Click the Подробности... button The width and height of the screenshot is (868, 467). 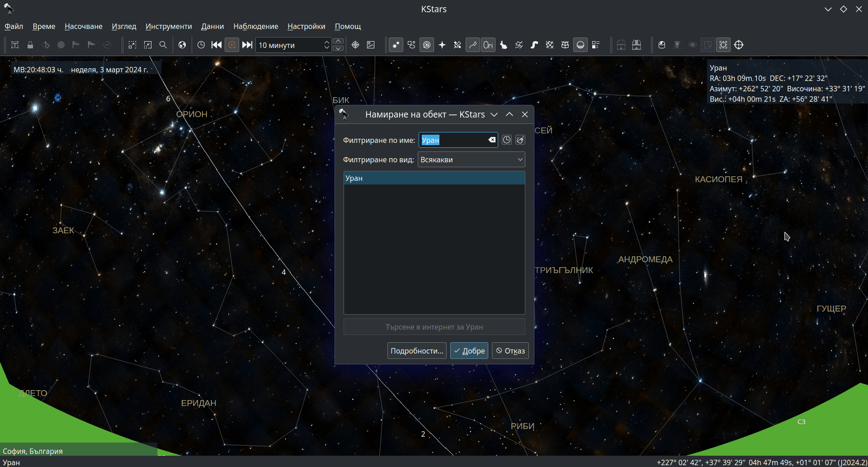[x=417, y=351]
